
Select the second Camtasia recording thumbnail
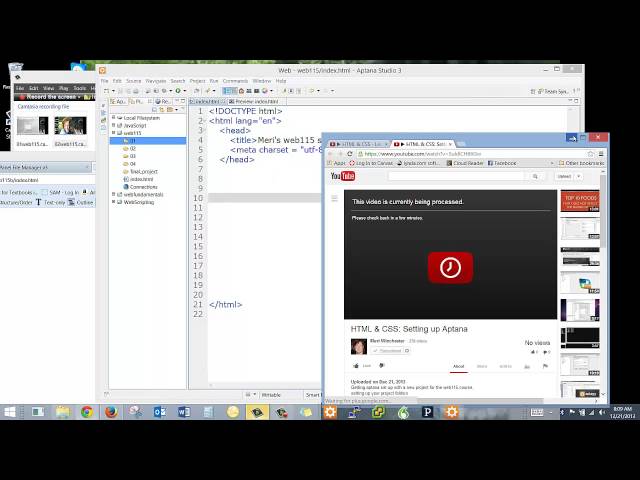(x=70, y=126)
